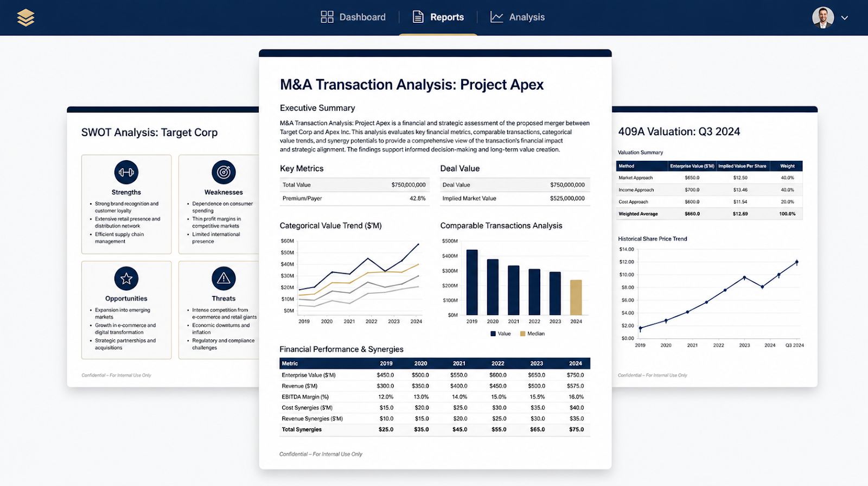Go to the Analysis tab
868x486 pixels.
pos(518,17)
